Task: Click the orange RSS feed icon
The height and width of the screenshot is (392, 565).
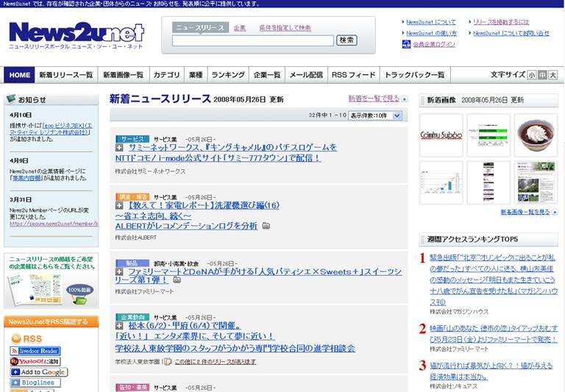Action: 16,338
